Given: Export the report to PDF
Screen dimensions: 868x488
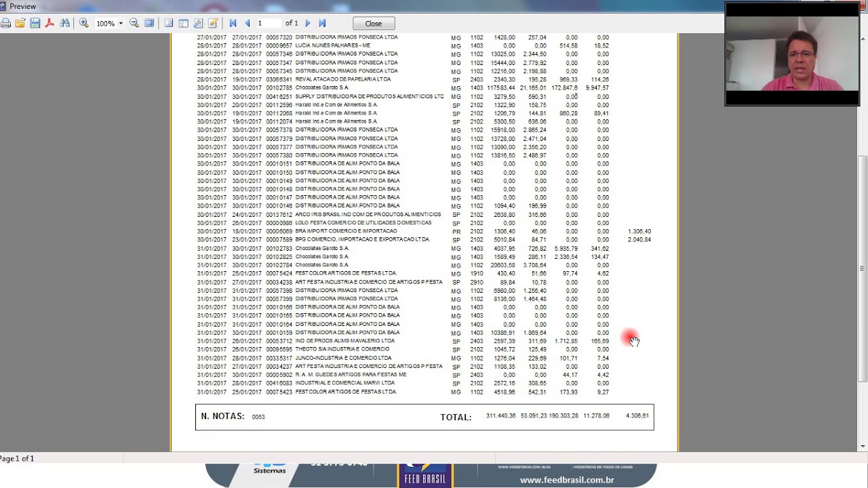Looking at the screenshot, I should click(50, 23).
